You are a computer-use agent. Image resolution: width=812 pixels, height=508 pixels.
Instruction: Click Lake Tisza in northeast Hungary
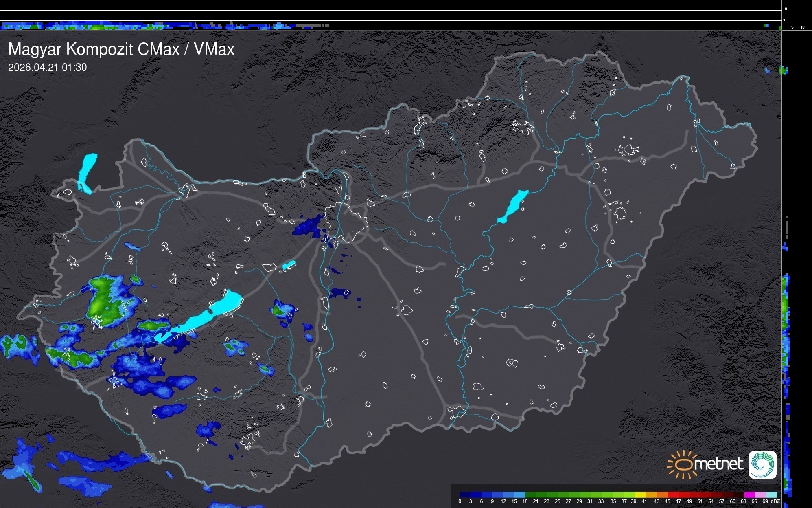tap(513, 206)
